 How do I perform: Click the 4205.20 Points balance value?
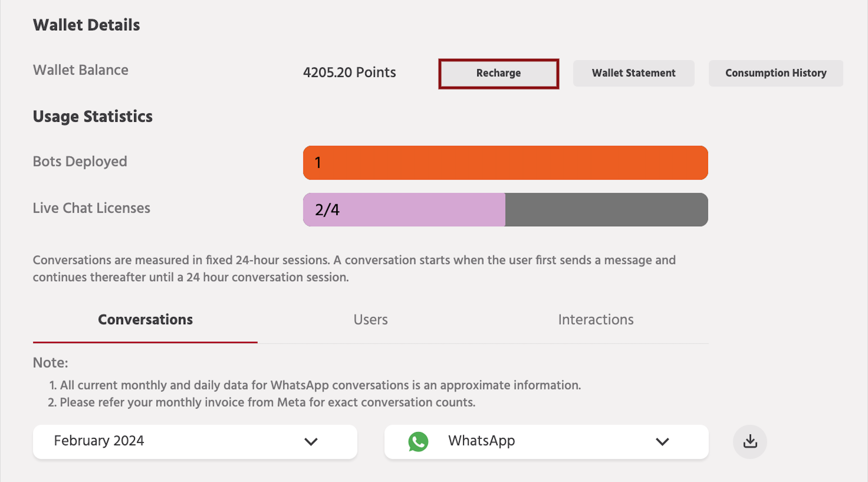tap(349, 72)
